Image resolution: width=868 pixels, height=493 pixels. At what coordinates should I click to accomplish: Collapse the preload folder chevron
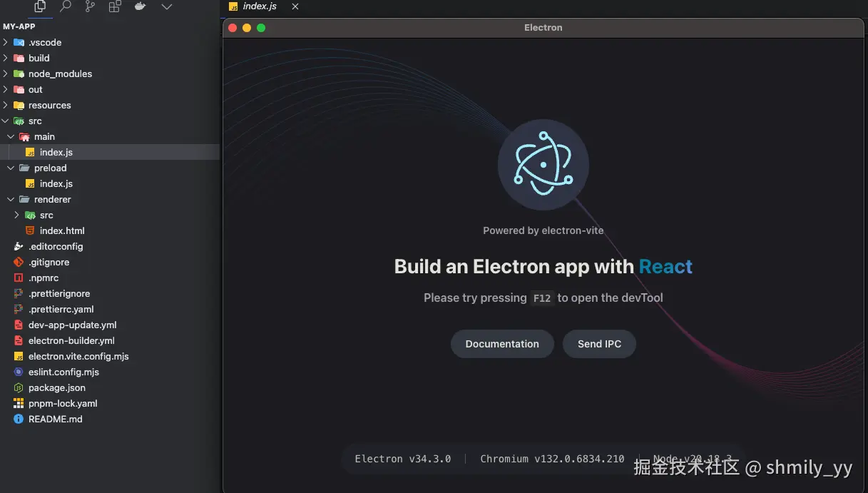(x=11, y=168)
